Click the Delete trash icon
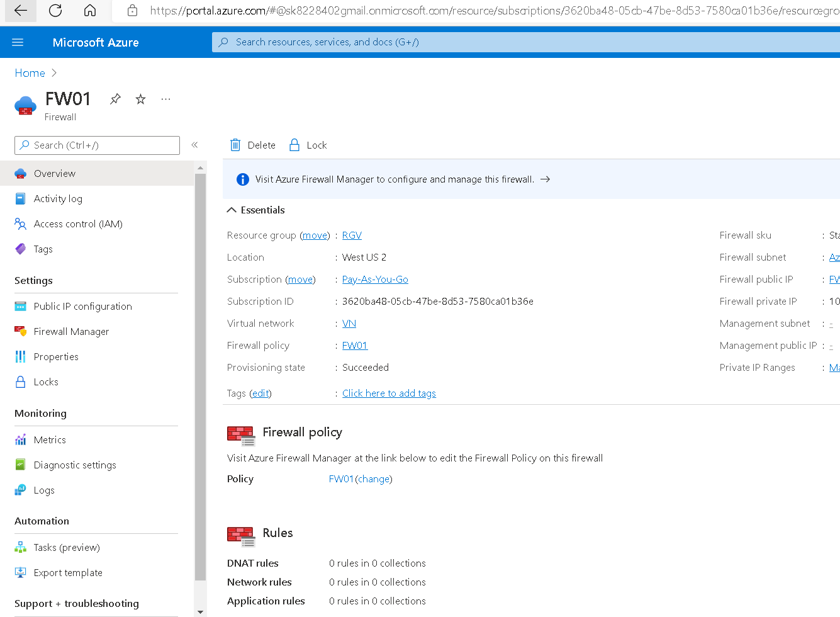This screenshot has width=840, height=617. [235, 145]
